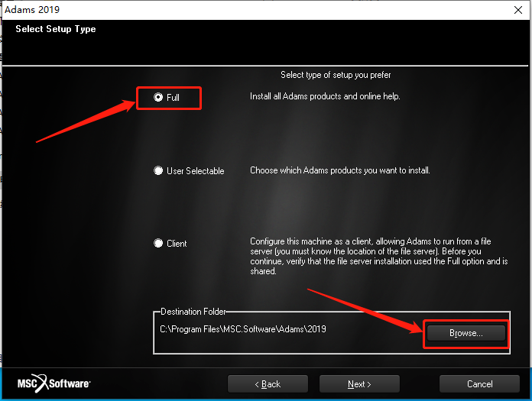532x401 pixels.
Task: Close the Adams 2019 installer window
Action: click(x=518, y=10)
